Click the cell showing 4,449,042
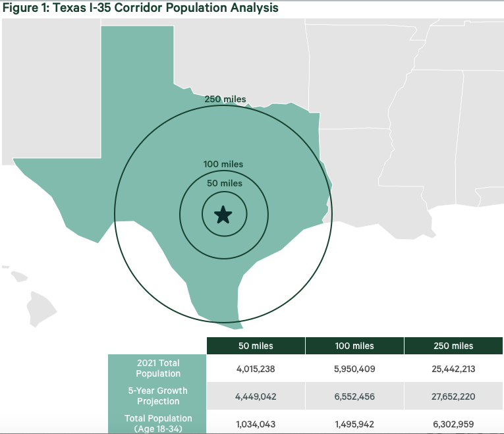Screen dimensions: 504x434 click(x=256, y=396)
